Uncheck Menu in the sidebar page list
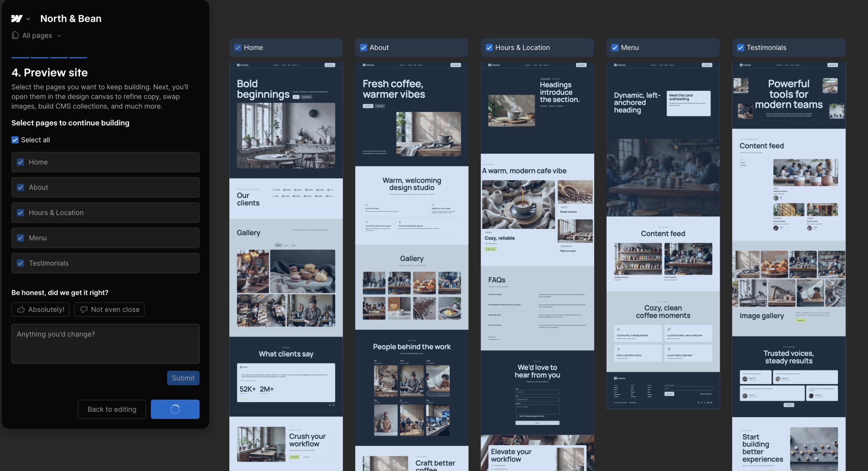 coord(21,238)
